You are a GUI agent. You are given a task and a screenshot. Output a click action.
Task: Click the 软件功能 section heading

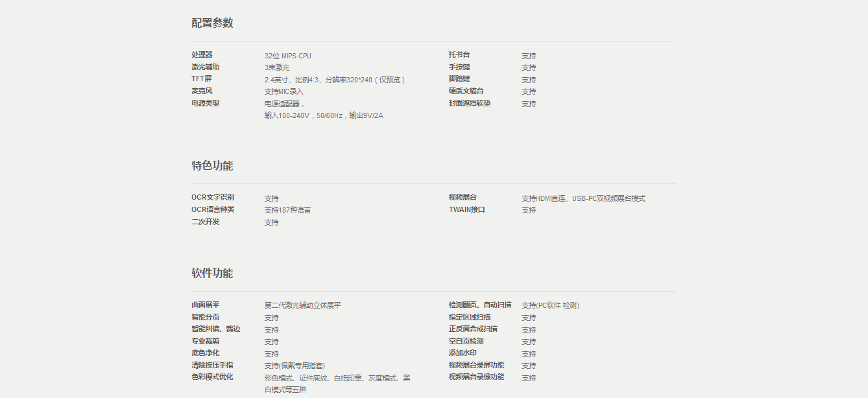(212, 274)
